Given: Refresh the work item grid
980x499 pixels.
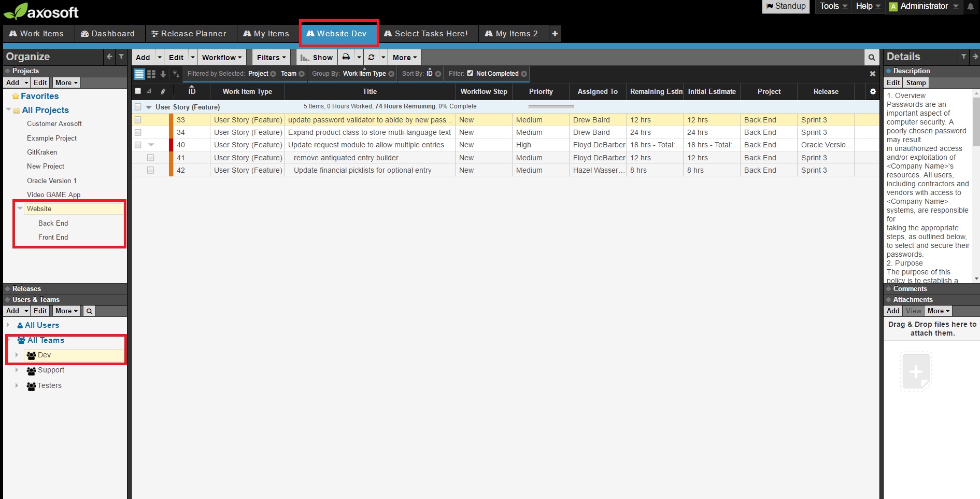Looking at the screenshot, I should [x=372, y=58].
